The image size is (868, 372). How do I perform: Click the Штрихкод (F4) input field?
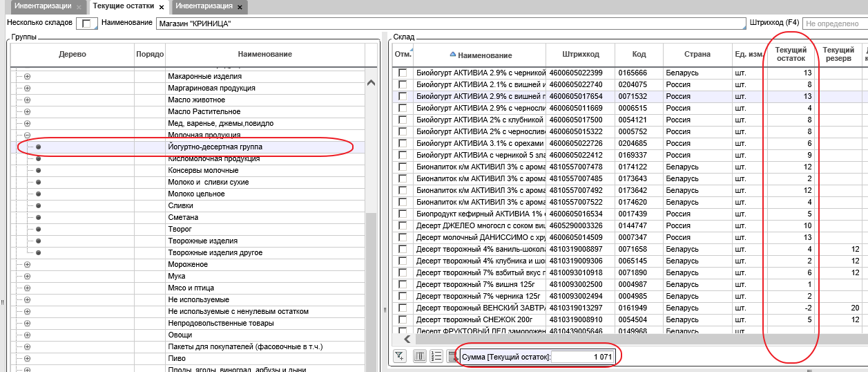point(834,24)
